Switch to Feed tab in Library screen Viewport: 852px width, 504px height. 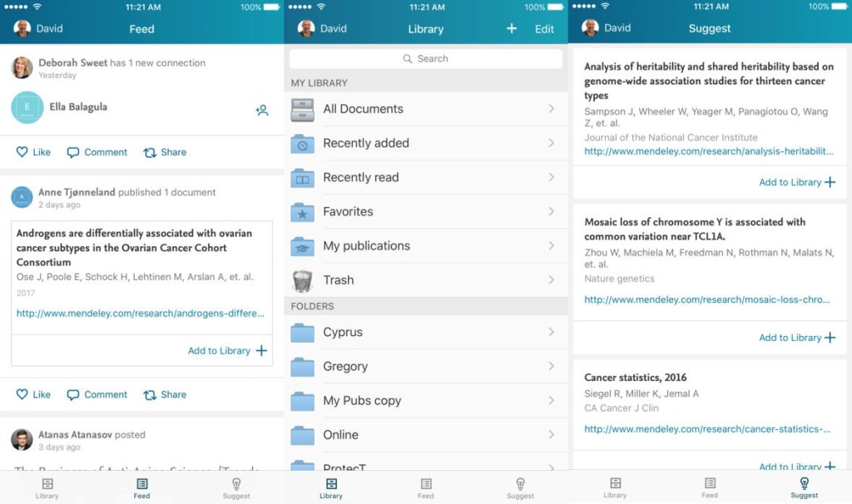coord(425,487)
